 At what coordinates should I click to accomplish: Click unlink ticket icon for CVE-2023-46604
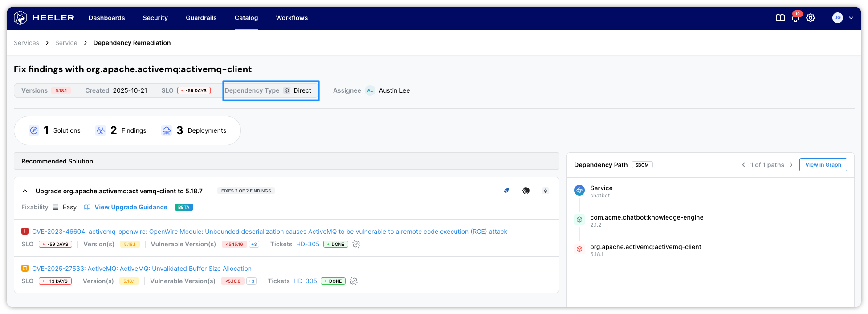tap(356, 244)
